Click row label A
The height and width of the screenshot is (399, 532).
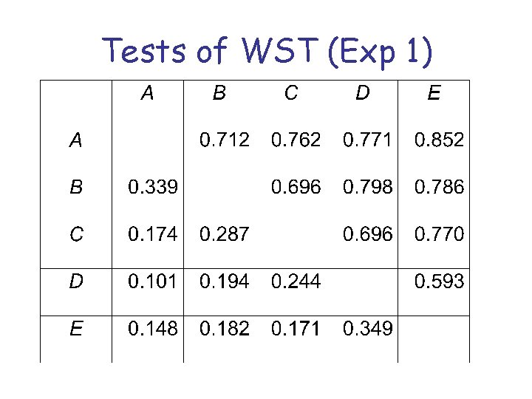[75, 140]
